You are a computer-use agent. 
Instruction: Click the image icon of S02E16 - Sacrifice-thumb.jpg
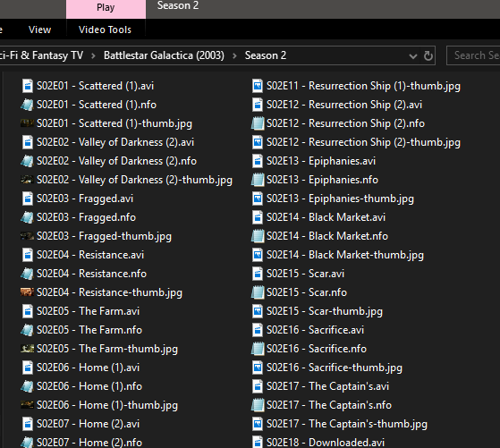pyautogui.click(x=258, y=368)
